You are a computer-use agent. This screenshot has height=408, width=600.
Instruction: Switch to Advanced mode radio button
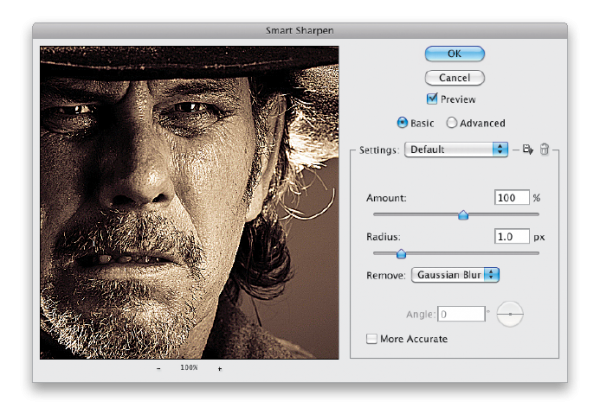point(452,123)
